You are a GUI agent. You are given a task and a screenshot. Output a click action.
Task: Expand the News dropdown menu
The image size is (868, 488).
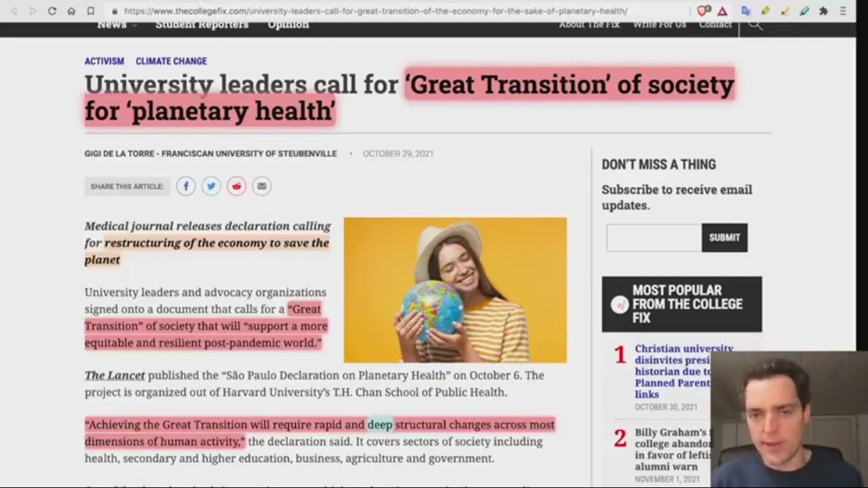(x=117, y=25)
